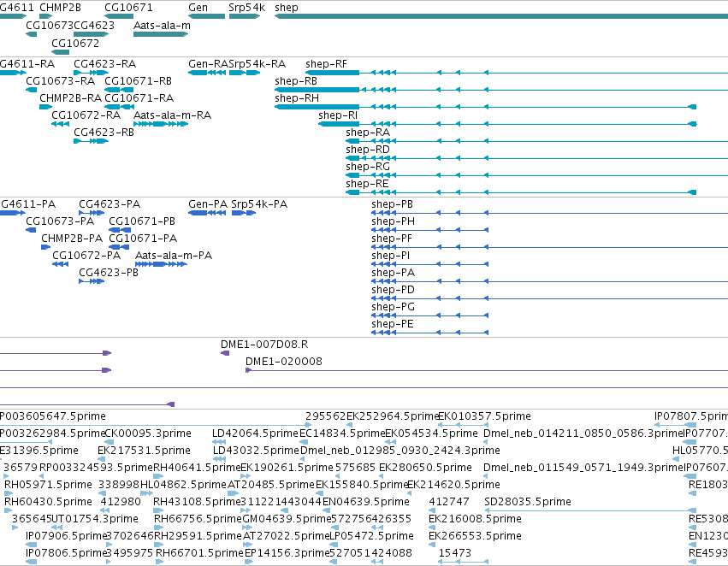Image resolution: width=728 pixels, height=566 pixels.
Task: Click the CHMP2B gene label
Action: pos(61,8)
